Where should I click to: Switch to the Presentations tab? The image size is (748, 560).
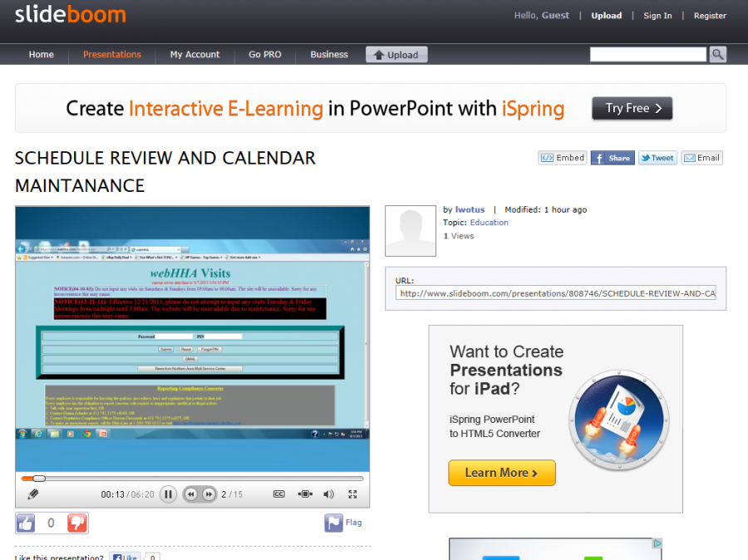tap(112, 54)
